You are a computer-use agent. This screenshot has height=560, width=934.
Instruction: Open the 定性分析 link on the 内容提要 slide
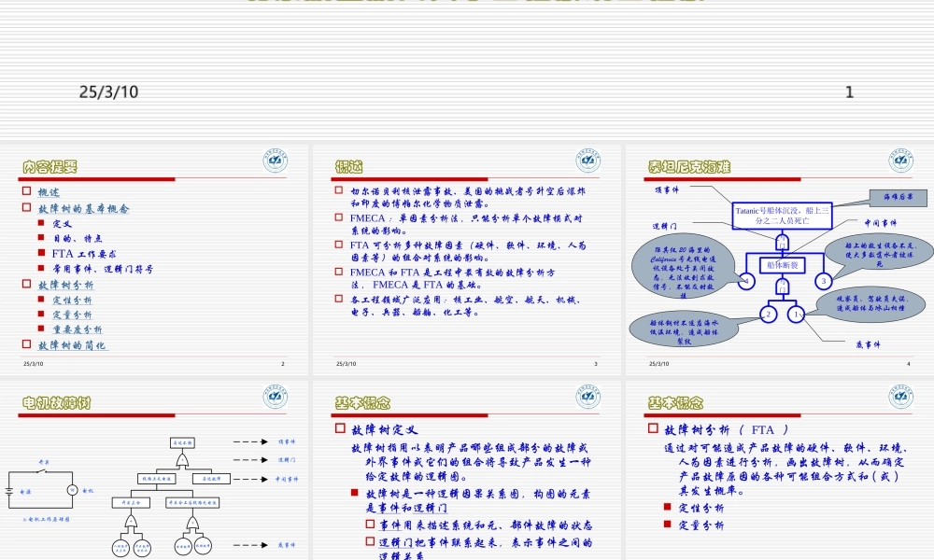pos(72,301)
